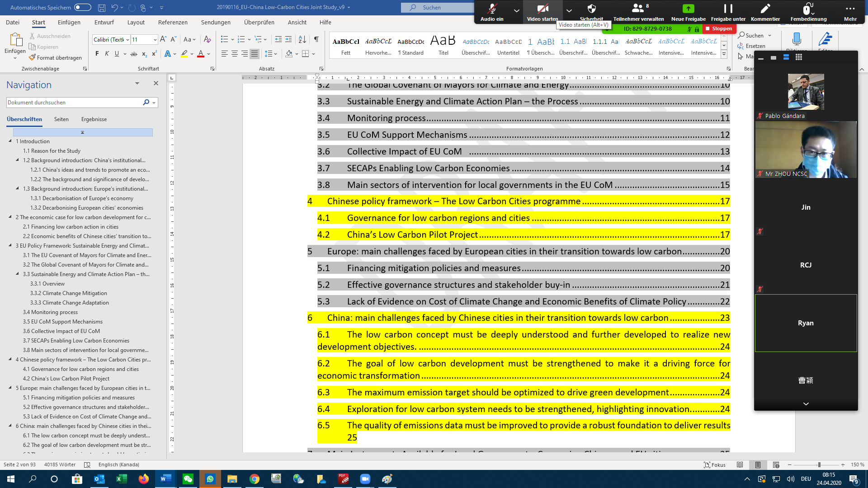Open the font size dropdown
This screenshot has height=488, width=868.
(x=155, y=40)
